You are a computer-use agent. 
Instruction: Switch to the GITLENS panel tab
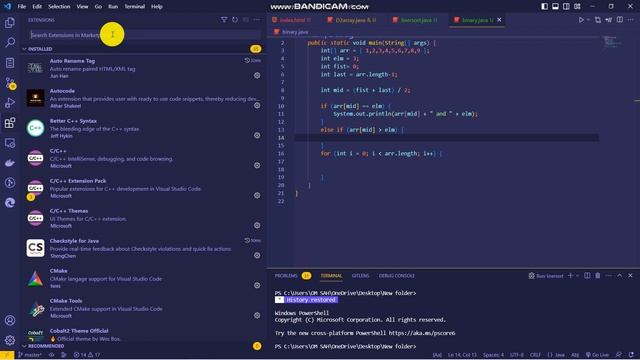(x=360, y=276)
